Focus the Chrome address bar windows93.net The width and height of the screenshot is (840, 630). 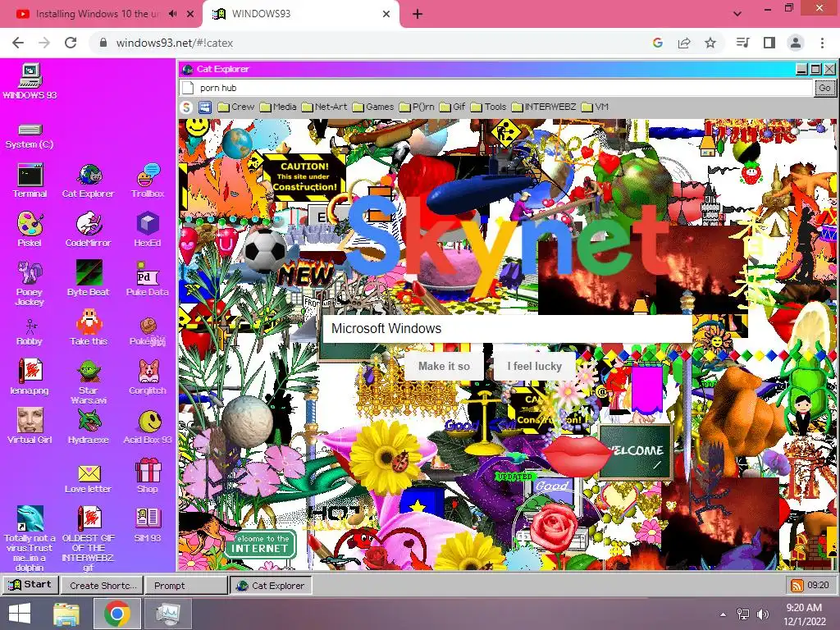[x=370, y=43]
